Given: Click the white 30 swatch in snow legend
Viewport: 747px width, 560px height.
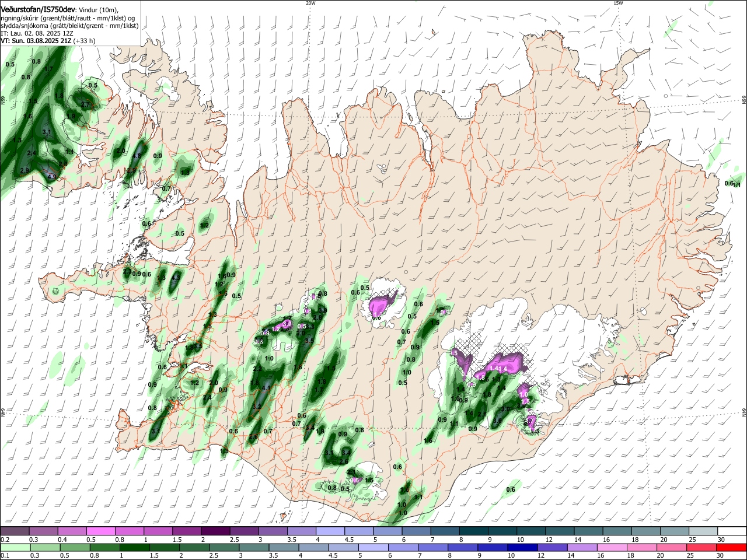Looking at the screenshot, I should coord(731,531).
